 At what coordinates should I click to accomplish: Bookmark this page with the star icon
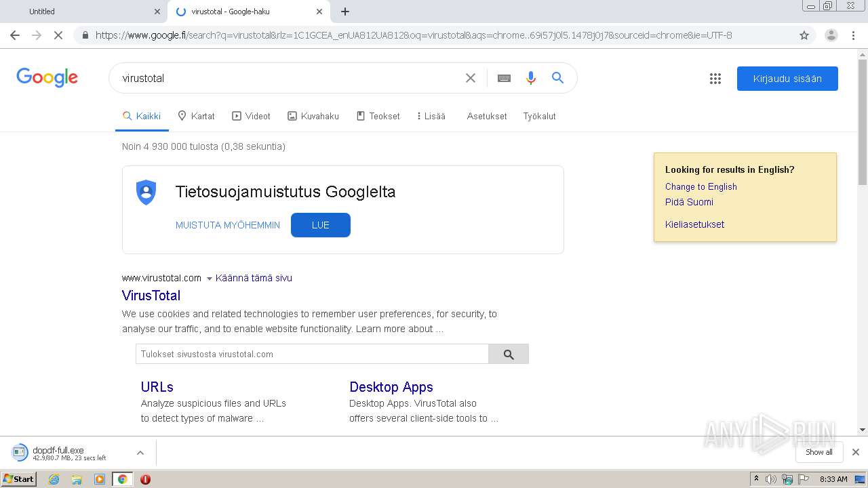point(804,35)
